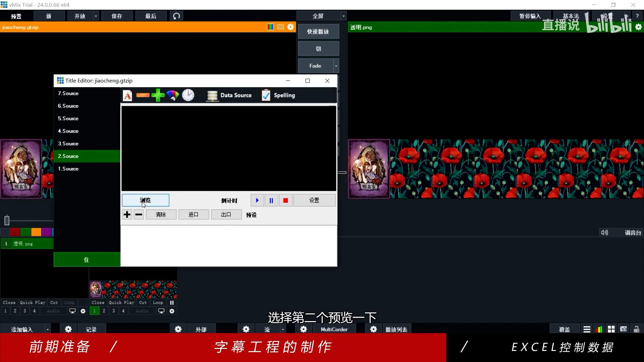The height and width of the screenshot is (362, 644).
Task: Open the audio mixer 调音台
Action: tap(632, 232)
